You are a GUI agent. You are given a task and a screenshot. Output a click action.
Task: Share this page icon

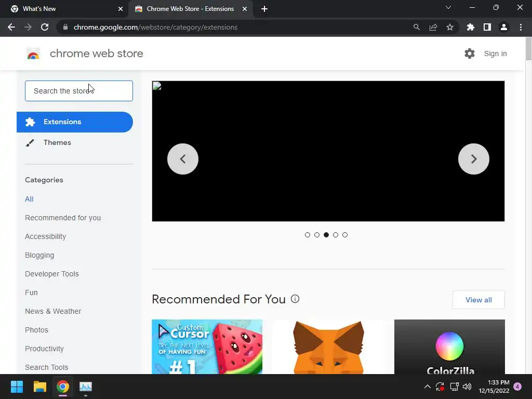(433, 27)
